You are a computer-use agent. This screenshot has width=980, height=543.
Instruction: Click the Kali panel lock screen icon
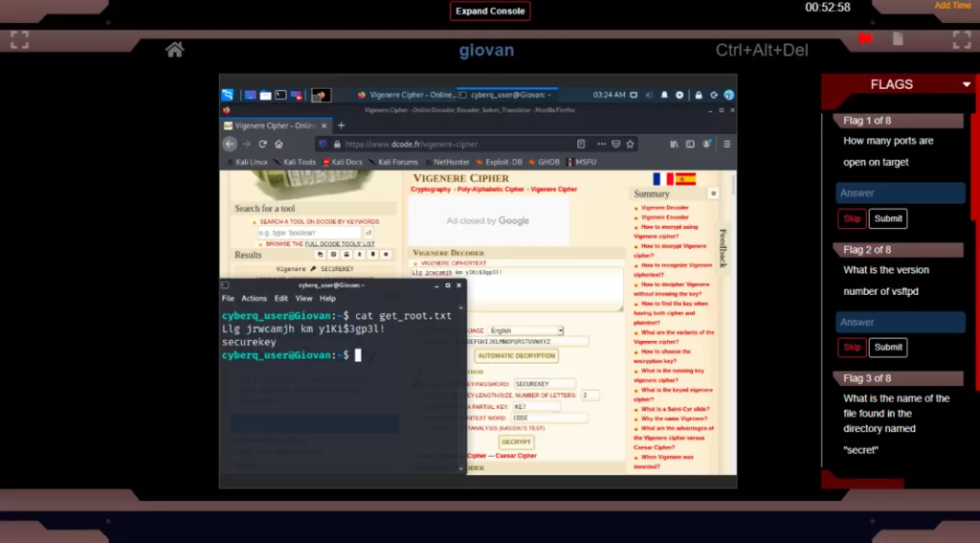tap(699, 95)
